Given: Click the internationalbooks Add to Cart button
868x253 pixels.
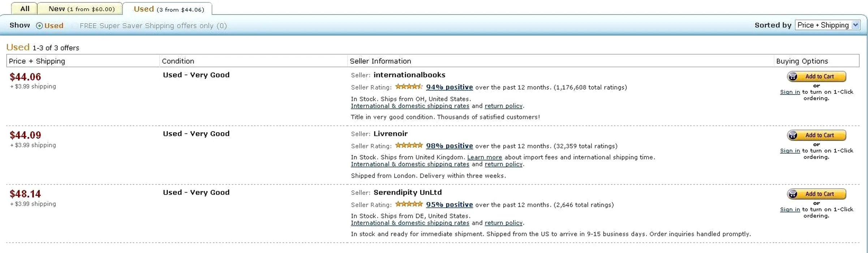Looking at the screenshot, I should [x=816, y=77].
